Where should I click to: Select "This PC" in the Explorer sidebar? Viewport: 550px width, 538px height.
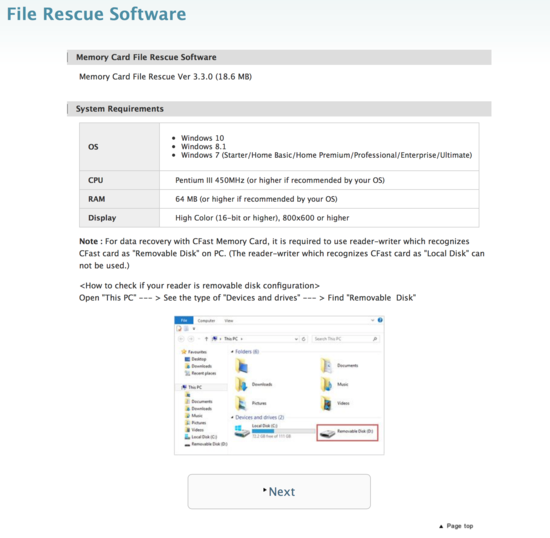click(x=192, y=387)
